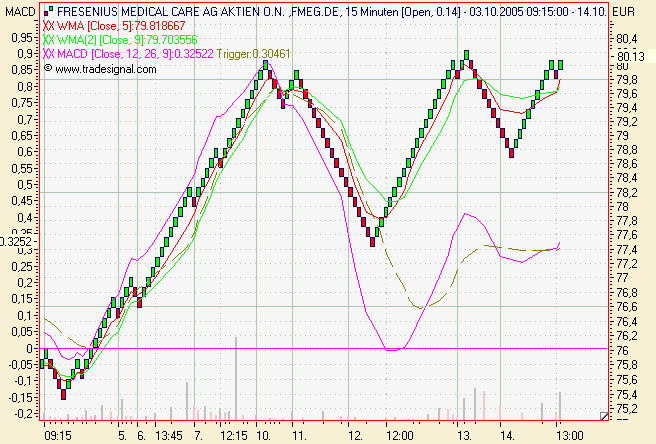
Task: Click the corner resize icon at chart bottom
Action: click(604, 416)
